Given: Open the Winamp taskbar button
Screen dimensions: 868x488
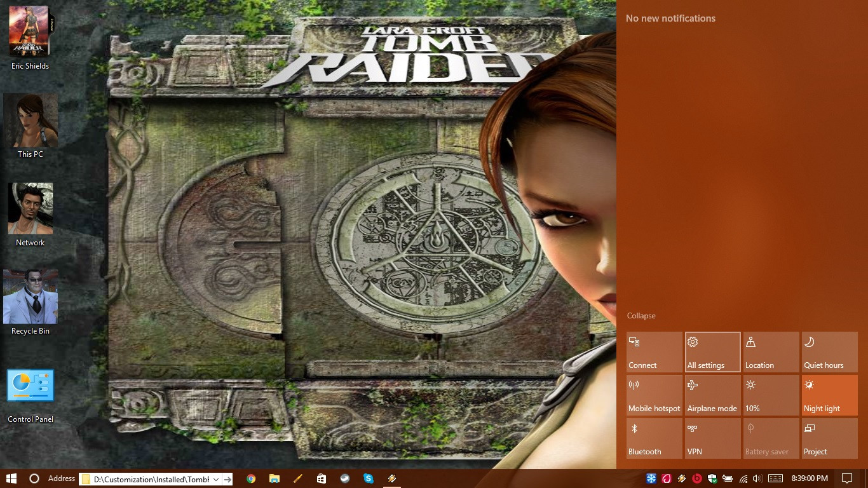Looking at the screenshot, I should [x=392, y=478].
